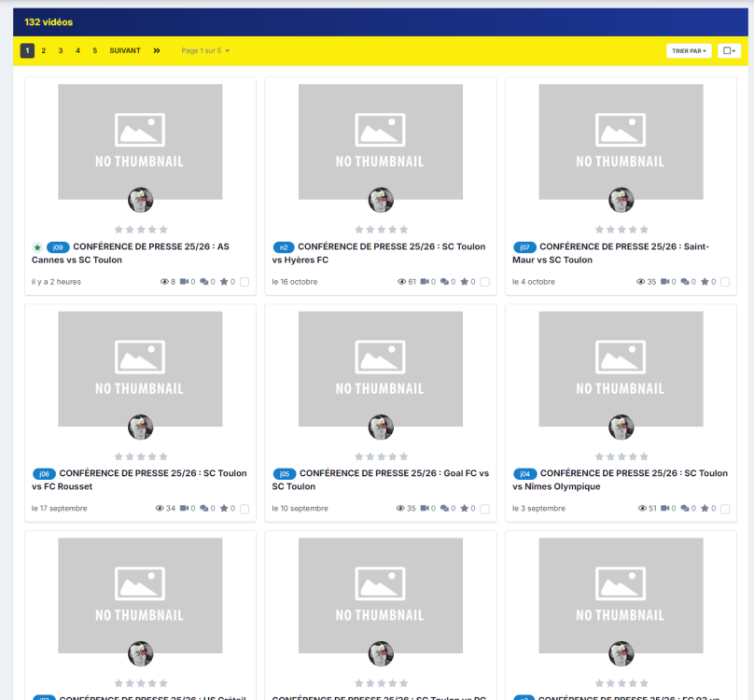Open the select-all checkbox dropdown in toolbar

730,51
